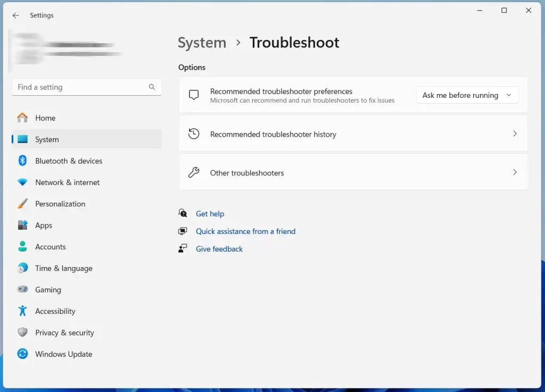Expand the Recommended troubleshooter history chevron

(515, 134)
